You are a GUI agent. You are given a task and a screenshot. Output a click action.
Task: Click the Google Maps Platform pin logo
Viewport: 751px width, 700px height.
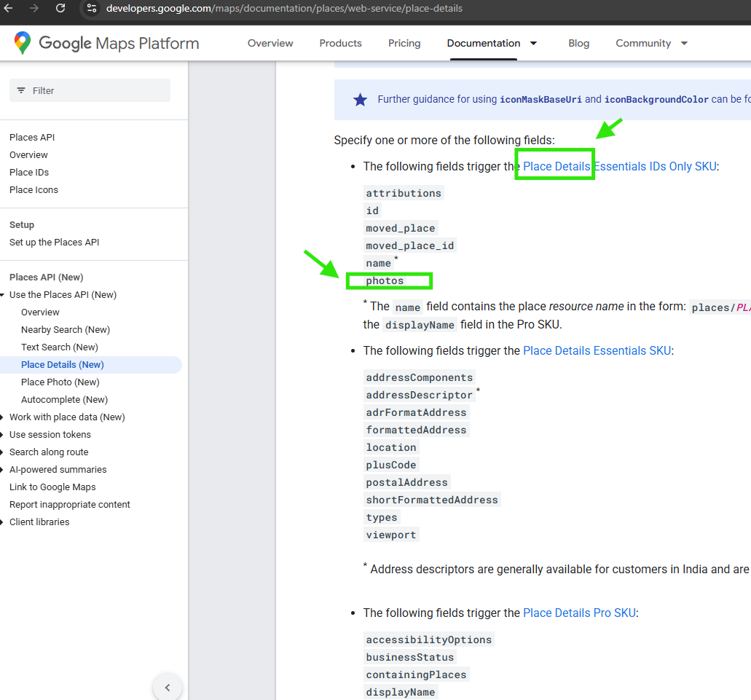click(23, 43)
